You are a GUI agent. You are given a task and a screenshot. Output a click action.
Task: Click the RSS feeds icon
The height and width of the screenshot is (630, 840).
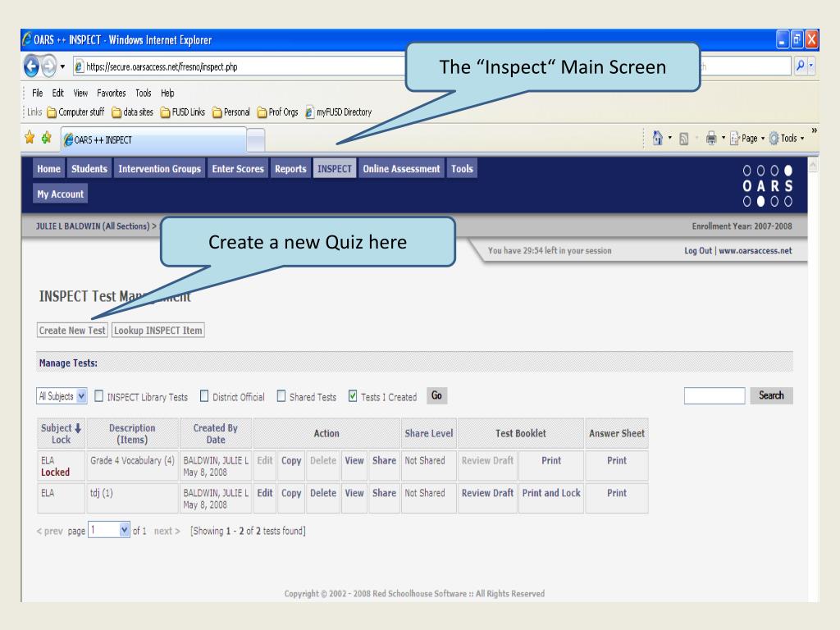click(x=683, y=139)
